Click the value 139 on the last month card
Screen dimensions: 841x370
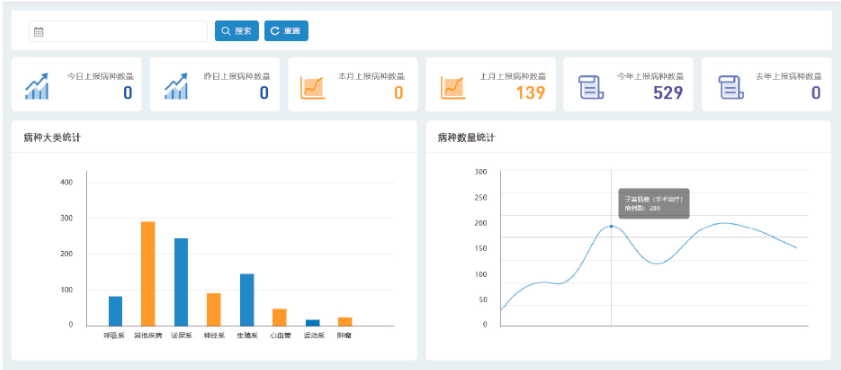(530, 93)
